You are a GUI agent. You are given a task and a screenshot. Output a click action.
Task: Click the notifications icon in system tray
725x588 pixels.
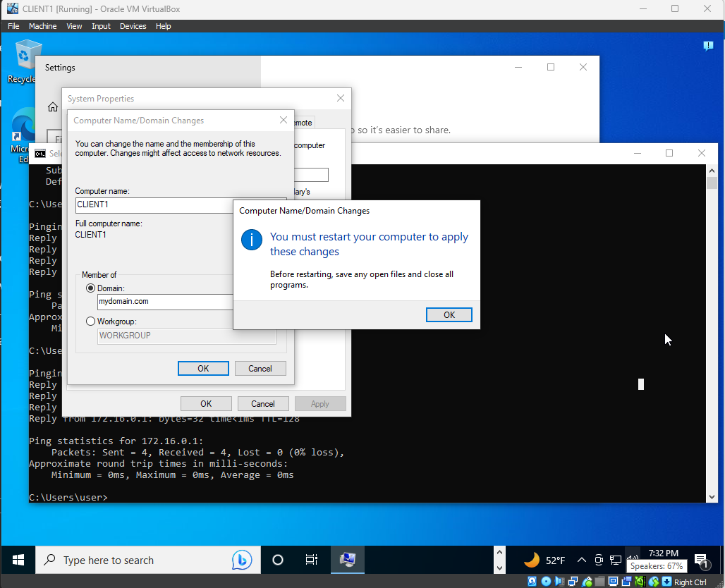click(x=702, y=559)
